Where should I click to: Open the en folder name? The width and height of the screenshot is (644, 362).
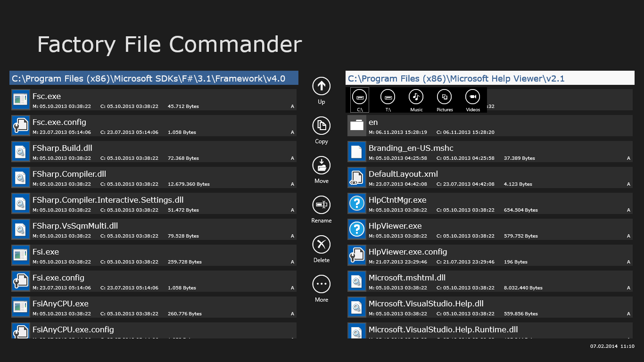point(373,123)
